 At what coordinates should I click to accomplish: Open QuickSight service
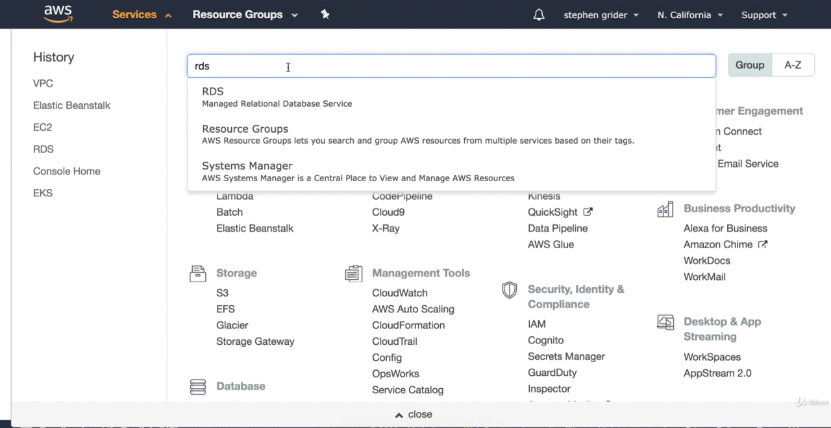553,212
